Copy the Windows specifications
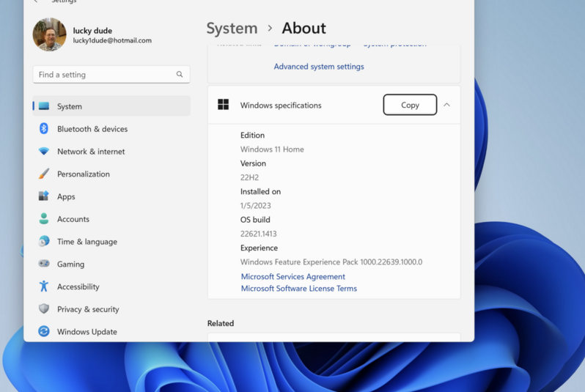The width and height of the screenshot is (585, 392). click(410, 105)
